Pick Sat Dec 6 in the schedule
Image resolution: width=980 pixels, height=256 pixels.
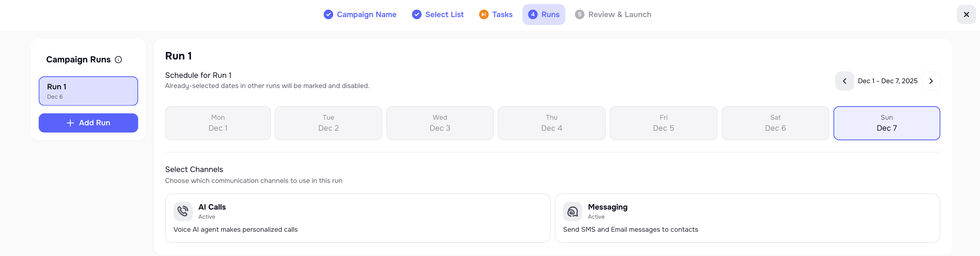pyautogui.click(x=775, y=123)
